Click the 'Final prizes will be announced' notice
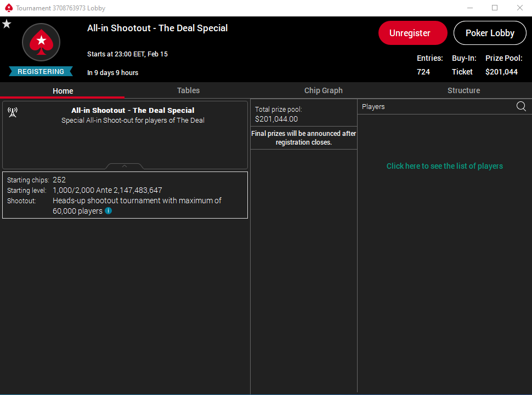The image size is (532, 395). (x=304, y=138)
